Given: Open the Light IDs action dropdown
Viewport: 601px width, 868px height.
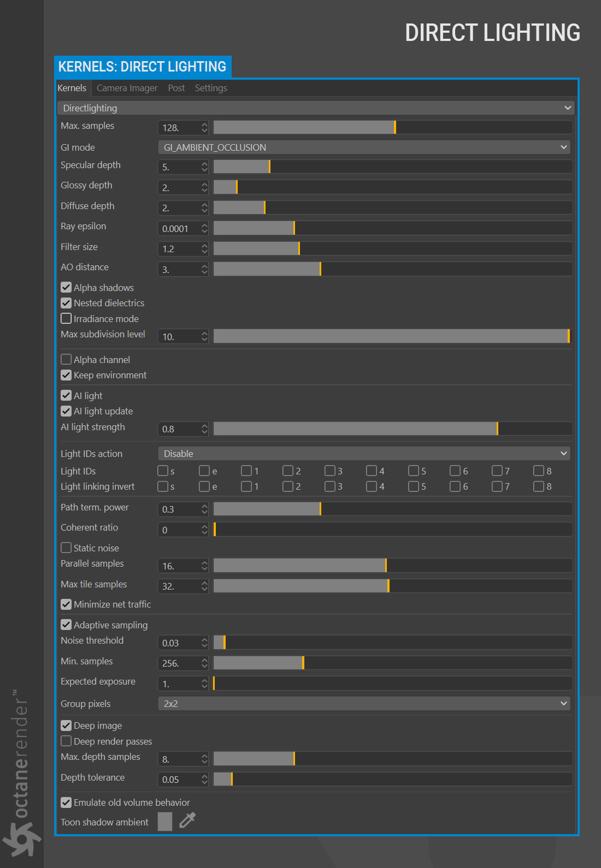Looking at the screenshot, I should (x=364, y=454).
